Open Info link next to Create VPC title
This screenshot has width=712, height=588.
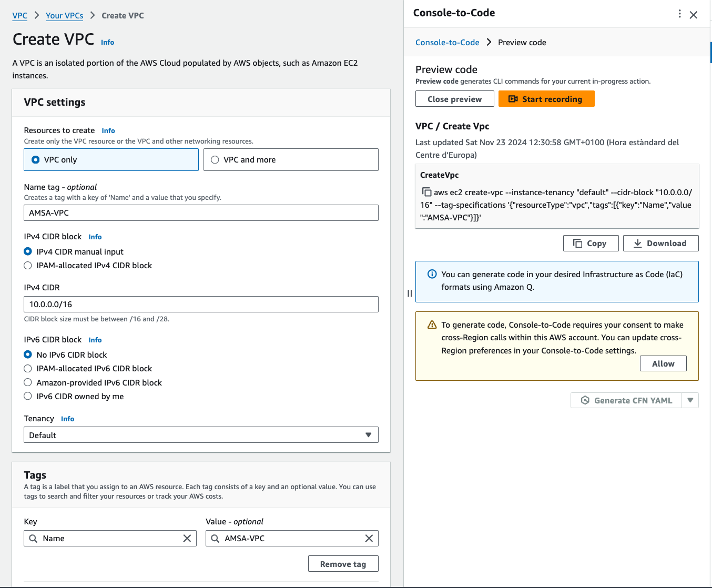point(107,43)
